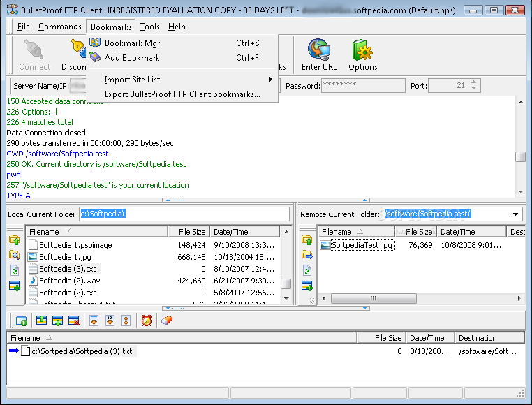Click the Softpedia (2).wav audio icon

(34, 281)
